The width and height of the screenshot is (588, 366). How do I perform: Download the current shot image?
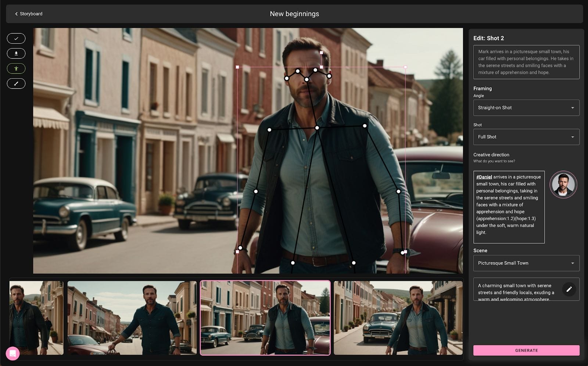pyautogui.click(x=16, y=54)
